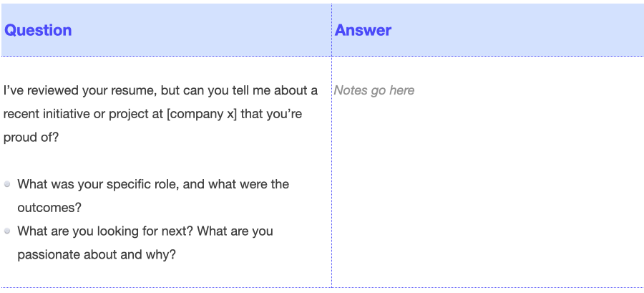Click blank header area right of "Answer"

pos(517,30)
